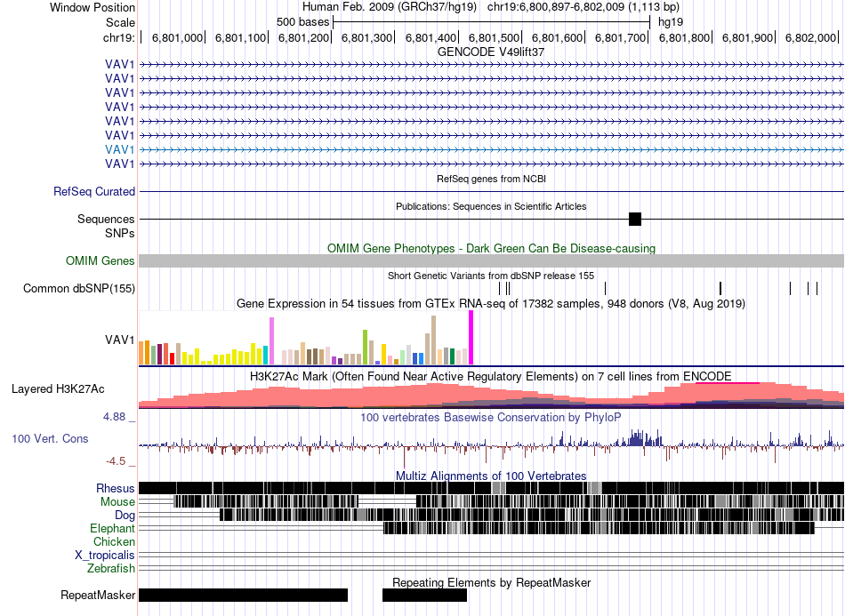This screenshot has width=845, height=616.
Task: Click the '500 bases' scale bar label
Action: pyautogui.click(x=302, y=22)
